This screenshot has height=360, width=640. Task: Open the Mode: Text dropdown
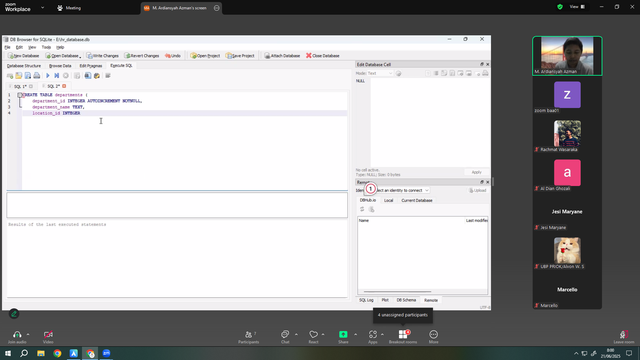(380, 73)
